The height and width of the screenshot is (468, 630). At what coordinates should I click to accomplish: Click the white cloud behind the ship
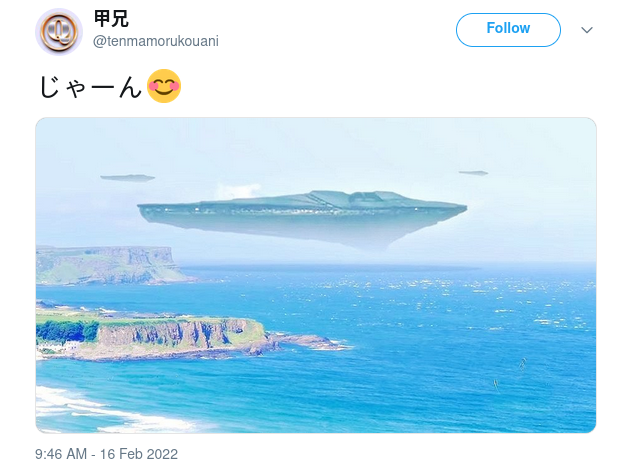pyautogui.click(x=239, y=190)
